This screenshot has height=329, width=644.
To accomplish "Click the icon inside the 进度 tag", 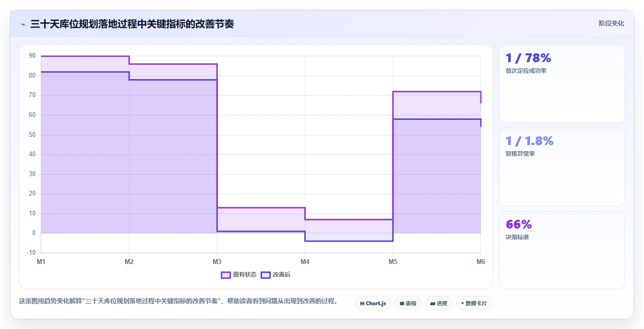I will click(432, 304).
